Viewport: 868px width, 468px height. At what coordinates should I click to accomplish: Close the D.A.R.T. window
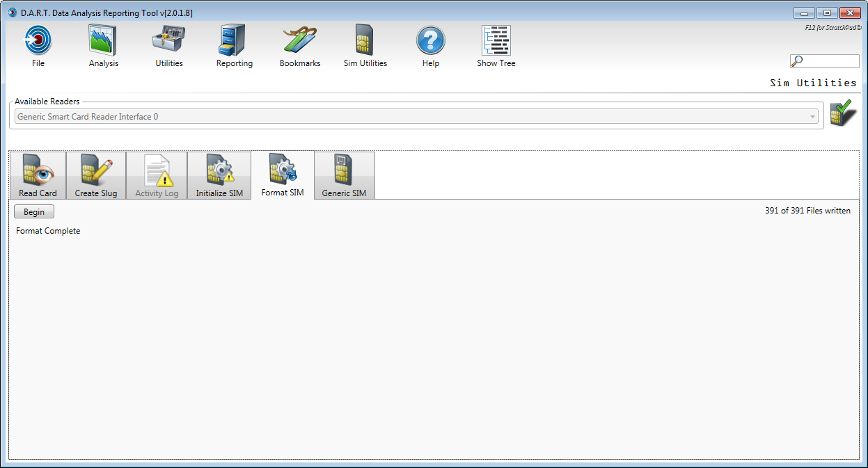[x=850, y=13]
